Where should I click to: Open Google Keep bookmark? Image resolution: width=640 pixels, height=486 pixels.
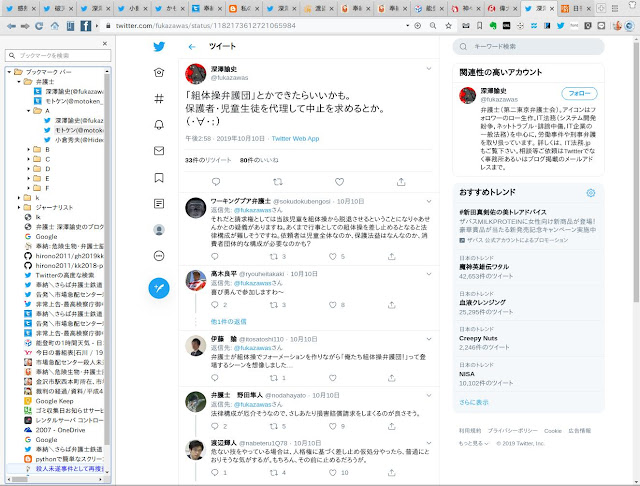55,401
